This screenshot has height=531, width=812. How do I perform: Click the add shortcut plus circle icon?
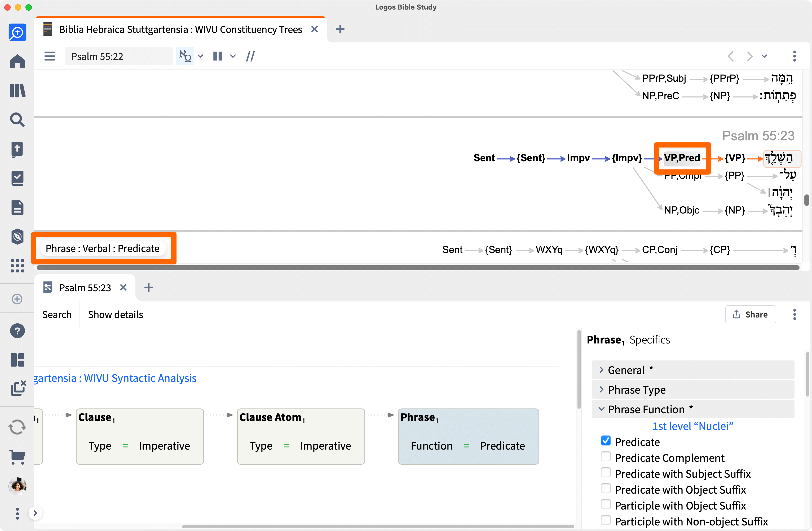[17, 299]
